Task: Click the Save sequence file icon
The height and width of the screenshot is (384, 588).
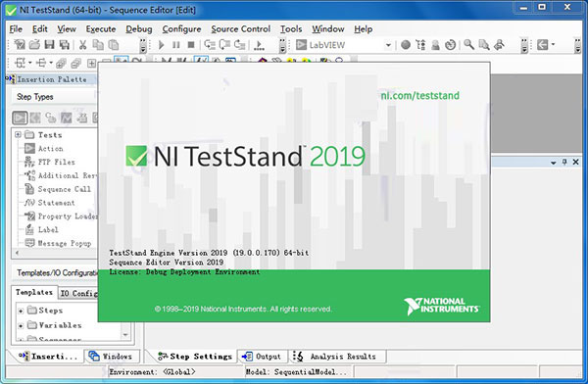Action: click(x=50, y=45)
